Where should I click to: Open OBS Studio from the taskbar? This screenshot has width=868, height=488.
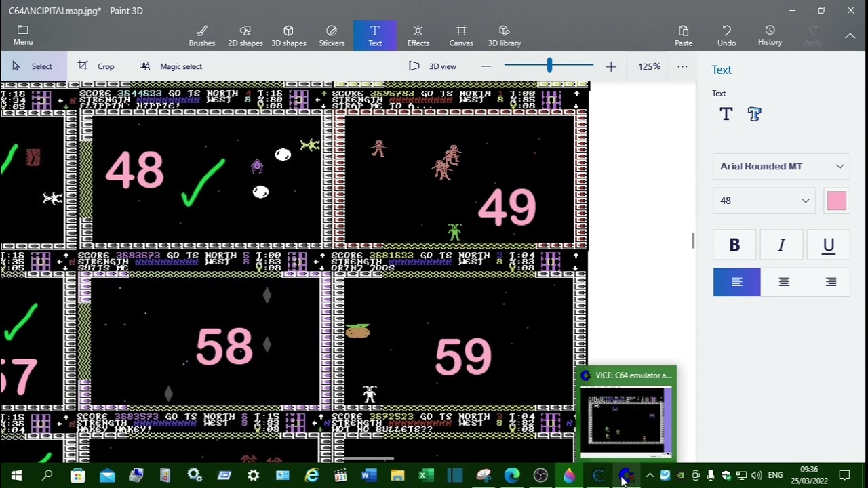[x=540, y=475]
